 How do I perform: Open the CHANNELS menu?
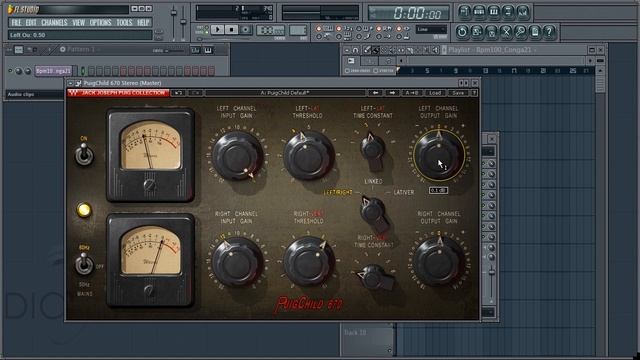(x=54, y=22)
